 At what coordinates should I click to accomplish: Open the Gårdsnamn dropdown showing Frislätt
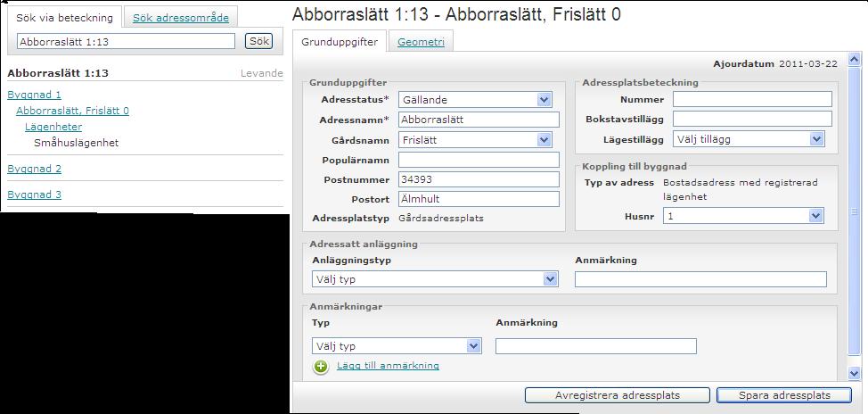(x=474, y=140)
